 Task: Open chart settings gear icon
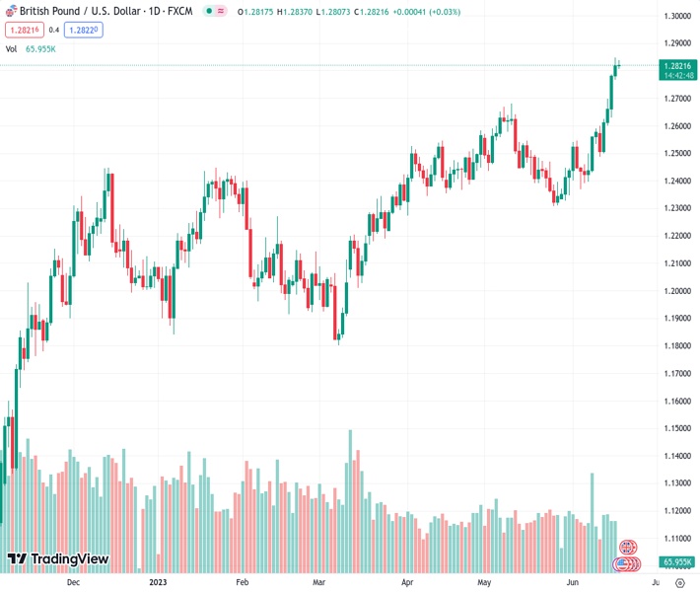point(680,583)
